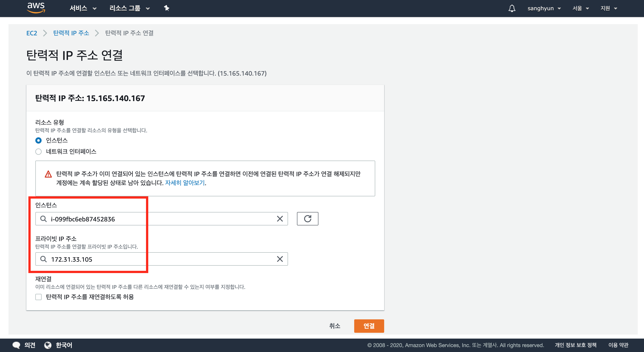Click the pin shortcut icon in navbar
644x352 pixels.
click(167, 8)
